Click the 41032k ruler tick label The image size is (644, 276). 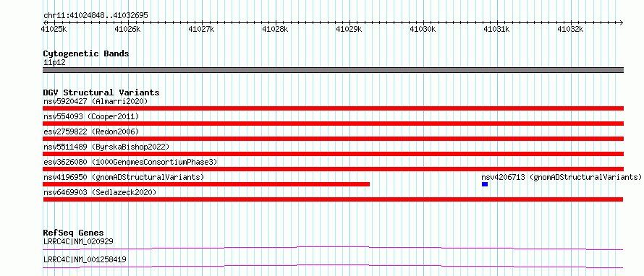570,29
